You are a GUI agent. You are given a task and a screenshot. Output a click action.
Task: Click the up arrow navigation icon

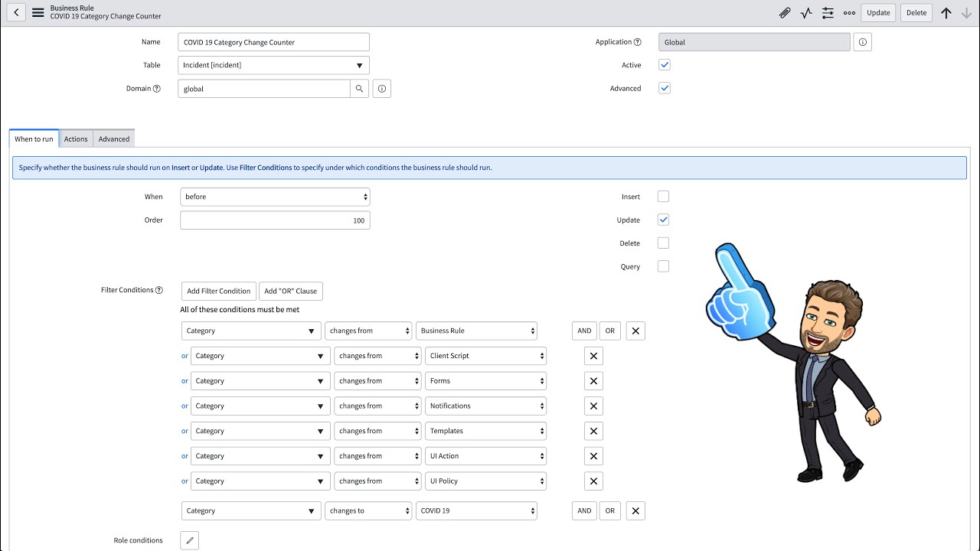tap(946, 12)
